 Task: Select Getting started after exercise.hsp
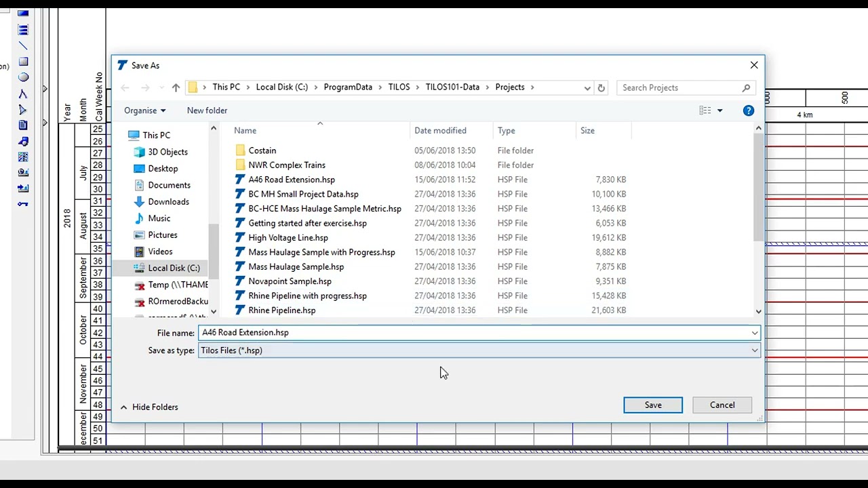(307, 224)
